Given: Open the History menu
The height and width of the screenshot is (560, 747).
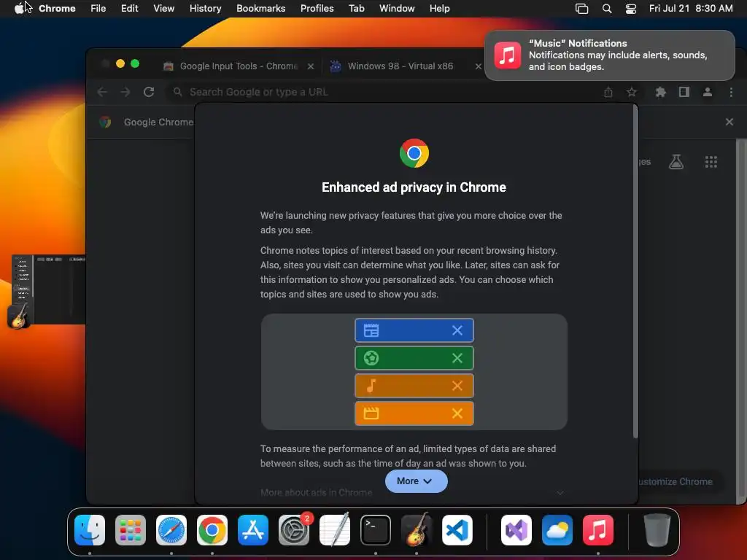Looking at the screenshot, I should coord(205,9).
